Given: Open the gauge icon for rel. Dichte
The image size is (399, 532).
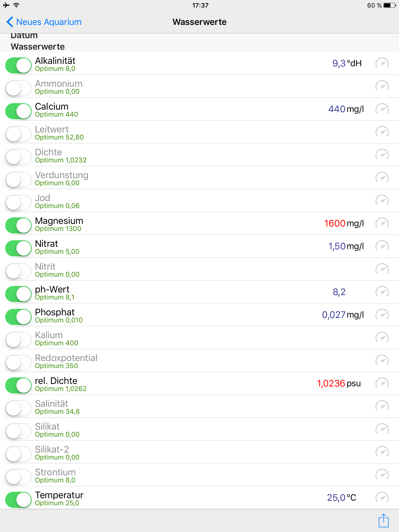Looking at the screenshot, I should (x=382, y=383).
